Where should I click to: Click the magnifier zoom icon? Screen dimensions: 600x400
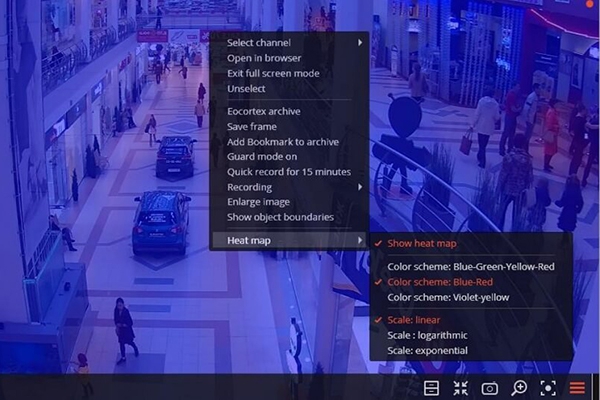[519, 388]
